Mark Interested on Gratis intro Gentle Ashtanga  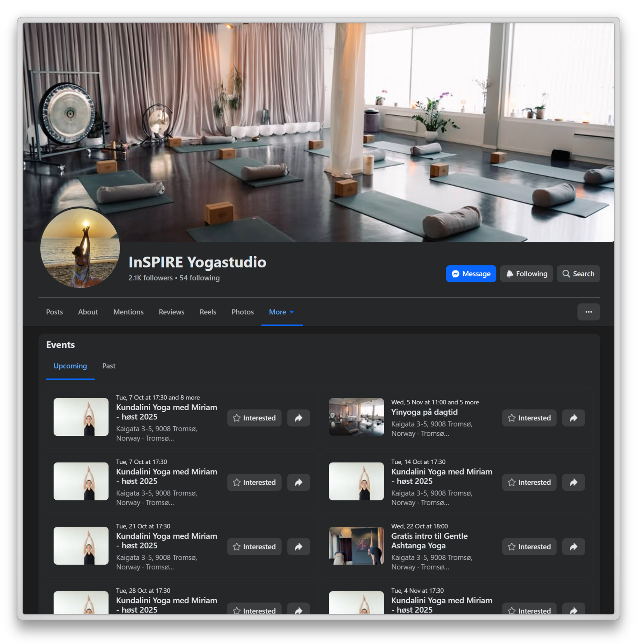pyautogui.click(x=529, y=547)
